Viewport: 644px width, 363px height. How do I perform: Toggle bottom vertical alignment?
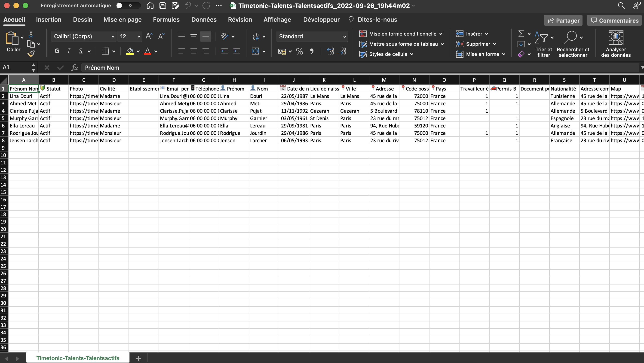(205, 36)
